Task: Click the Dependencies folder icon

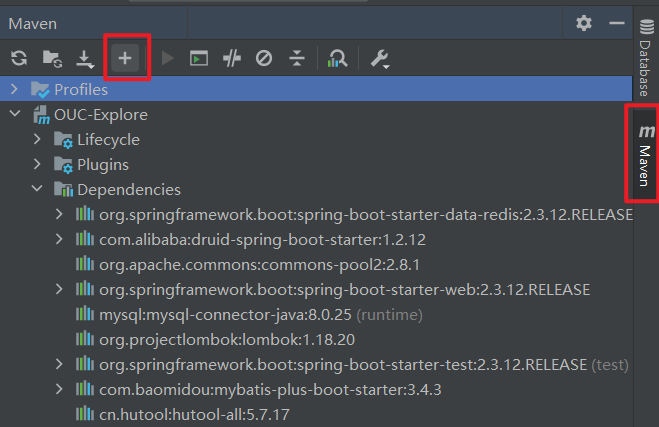Action: click(x=63, y=189)
